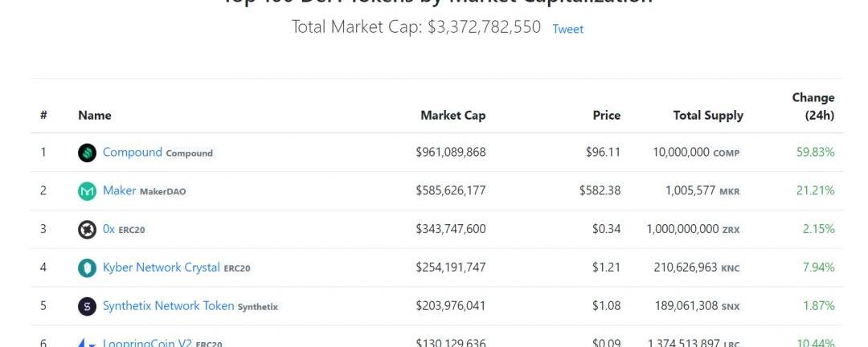
Task: Click the 0x token logo icon
Action: point(87,230)
